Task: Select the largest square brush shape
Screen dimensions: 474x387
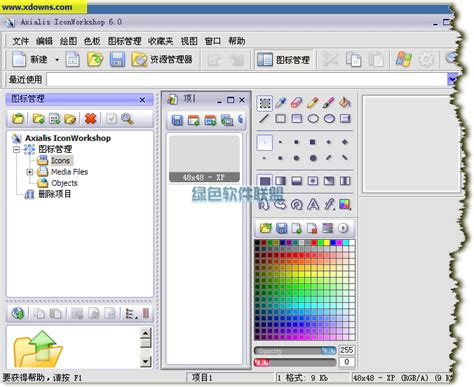Action: [312, 142]
